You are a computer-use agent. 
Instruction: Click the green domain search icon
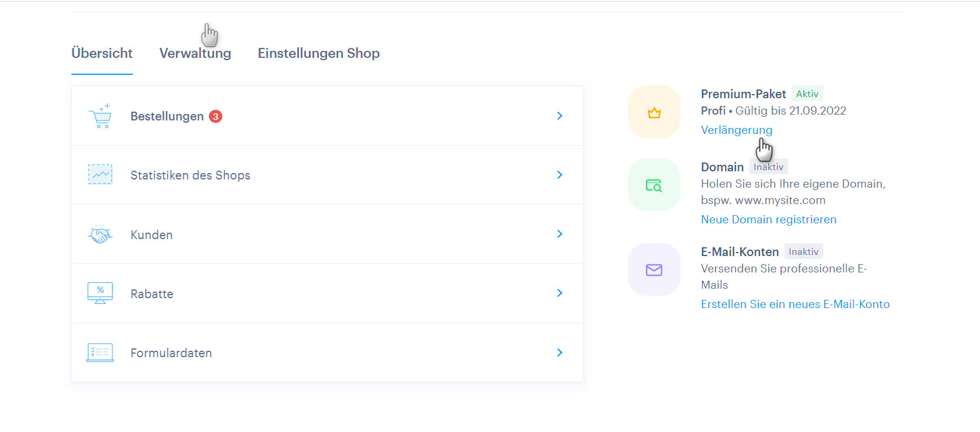[654, 185]
